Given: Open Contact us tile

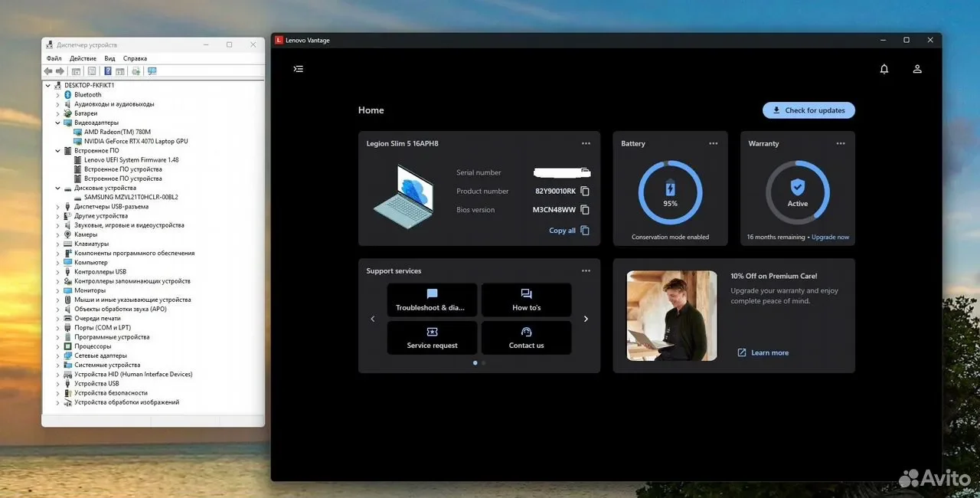Looking at the screenshot, I should (x=526, y=338).
